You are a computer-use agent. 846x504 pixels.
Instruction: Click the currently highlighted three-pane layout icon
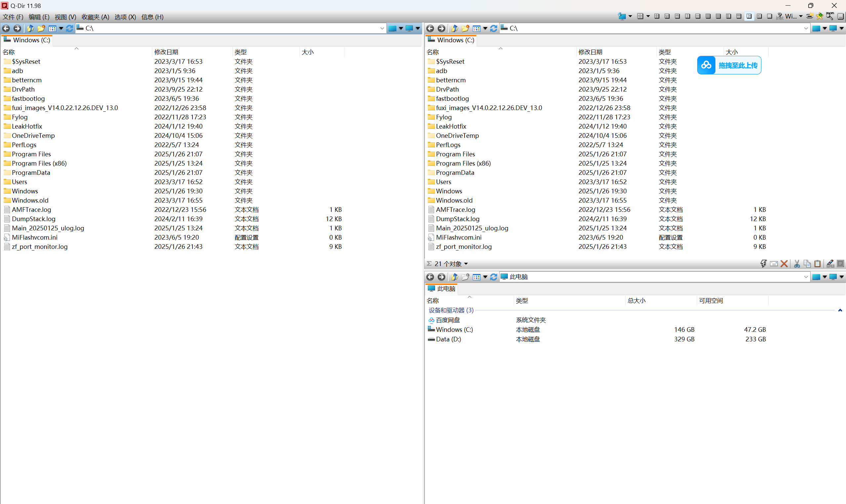click(749, 16)
